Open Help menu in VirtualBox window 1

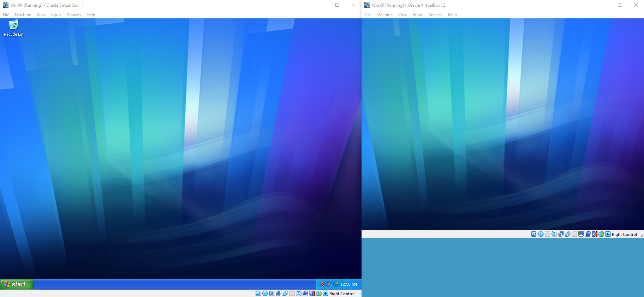91,15
